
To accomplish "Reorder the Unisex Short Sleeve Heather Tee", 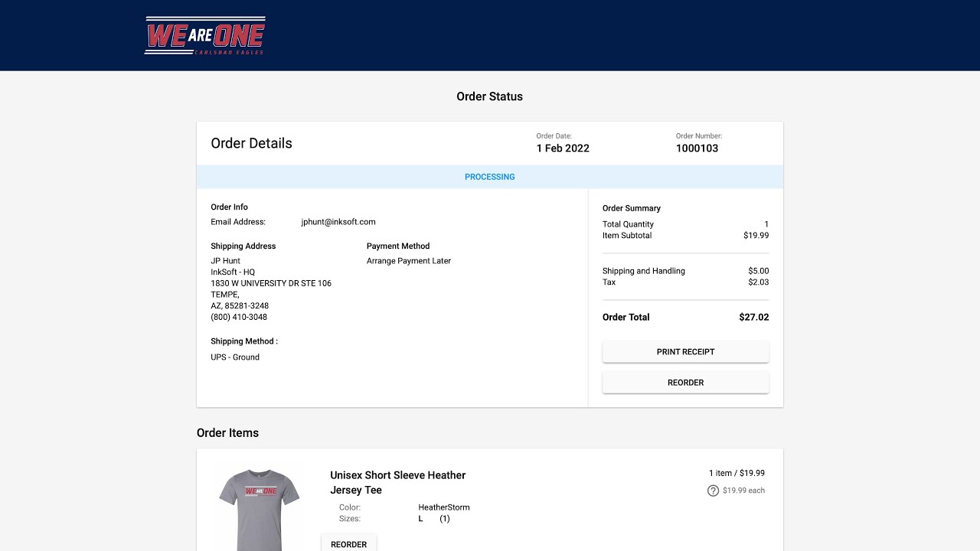I will point(348,543).
